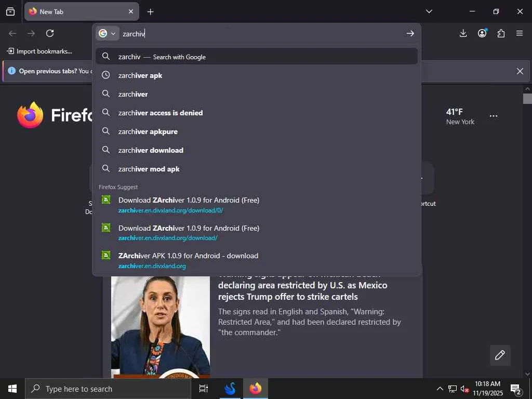Image resolution: width=532 pixels, height=399 pixels.
Task: Click the 'Firefox Suggest' section label
Action: (x=118, y=187)
